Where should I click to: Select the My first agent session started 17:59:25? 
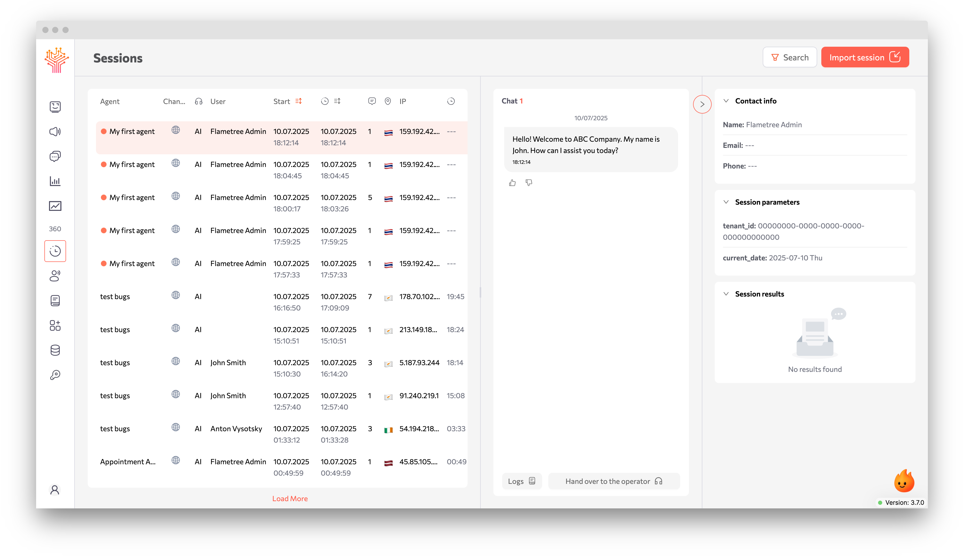pos(282,236)
